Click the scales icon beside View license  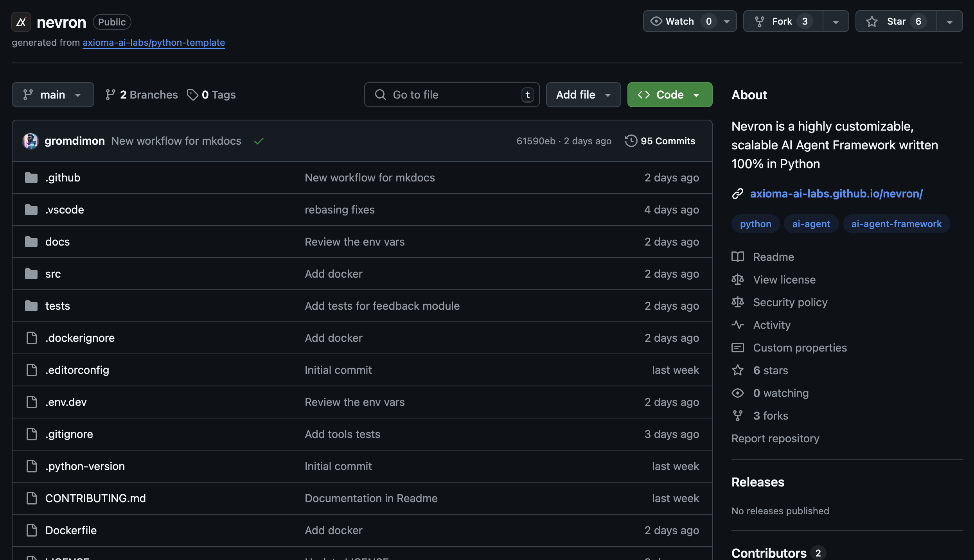[x=738, y=280]
